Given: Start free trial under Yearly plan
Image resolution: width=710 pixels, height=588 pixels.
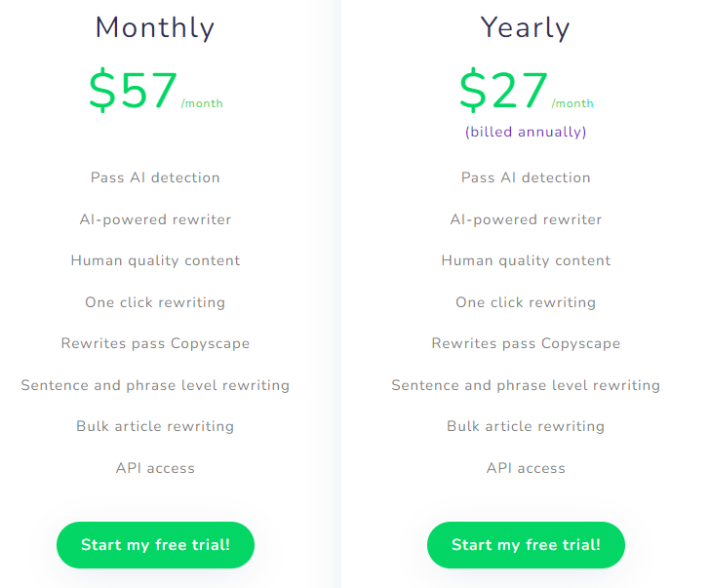Looking at the screenshot, I should tap(526, 544).
